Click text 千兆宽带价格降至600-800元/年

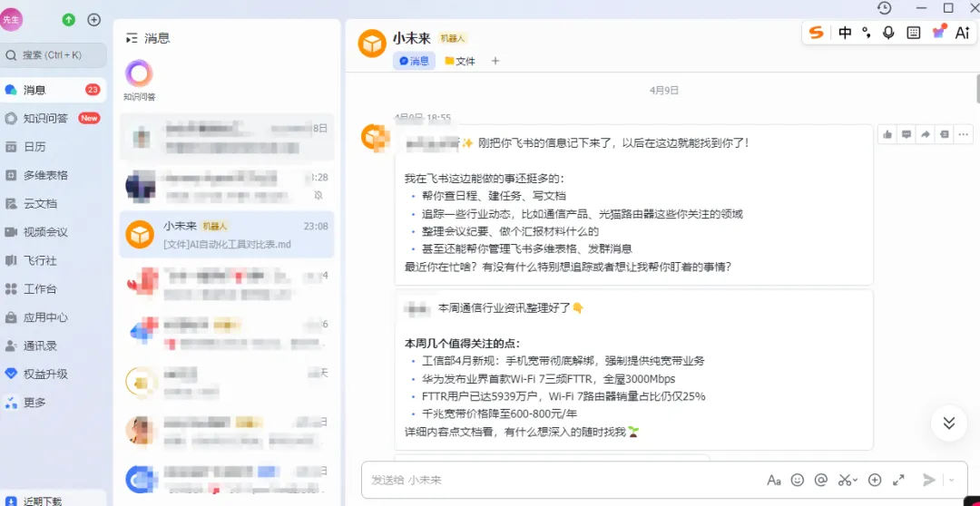click(x=498, y=414)
